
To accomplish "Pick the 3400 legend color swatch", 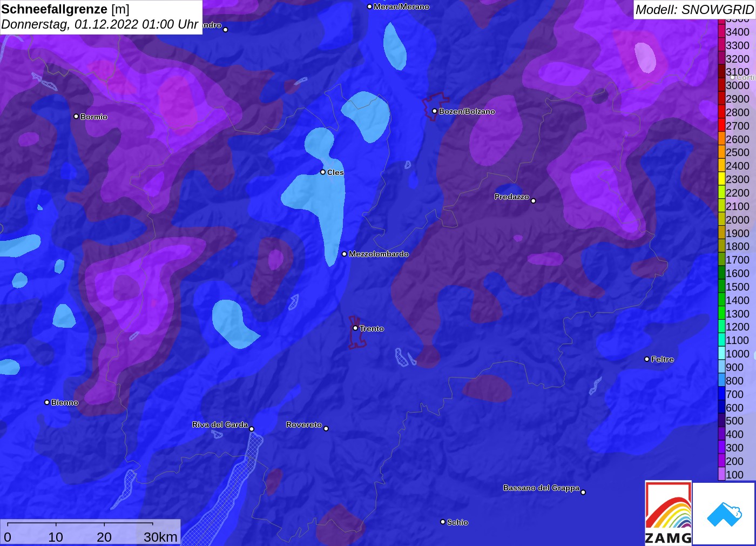I will 721,32.
